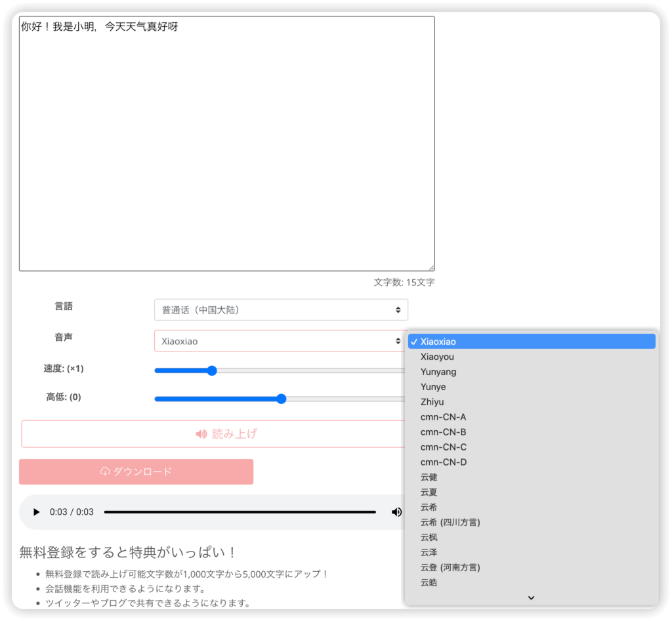The image size is (672, 621).
Task: Select Zhiyu from voice list
Action: pyautogui.click(x=432, y=402)
